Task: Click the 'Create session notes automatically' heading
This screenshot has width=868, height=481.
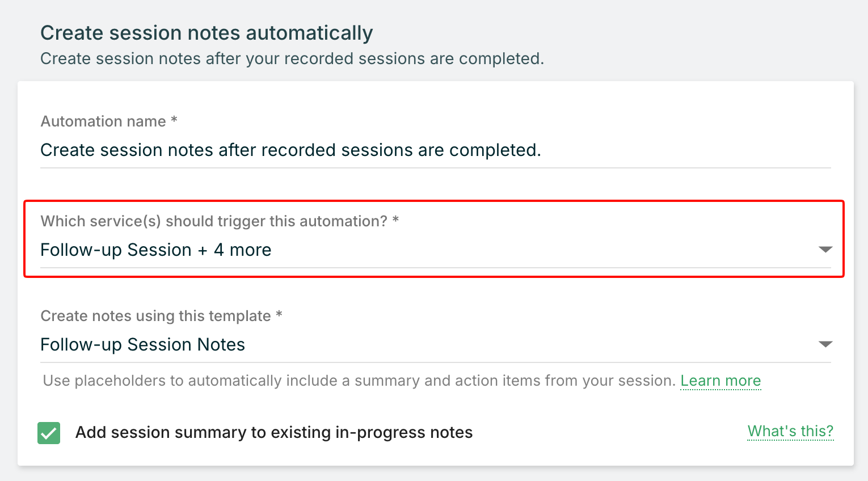Action: 207,33
